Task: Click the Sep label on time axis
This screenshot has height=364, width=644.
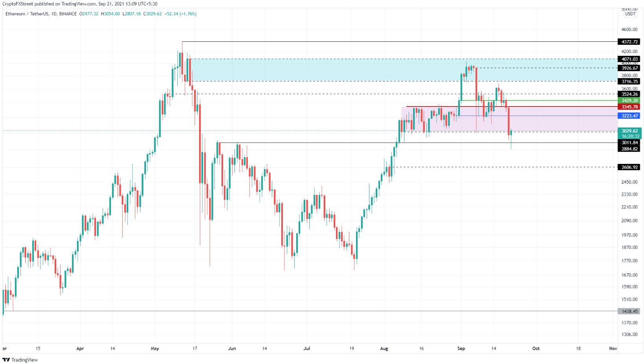Action: 461,349
